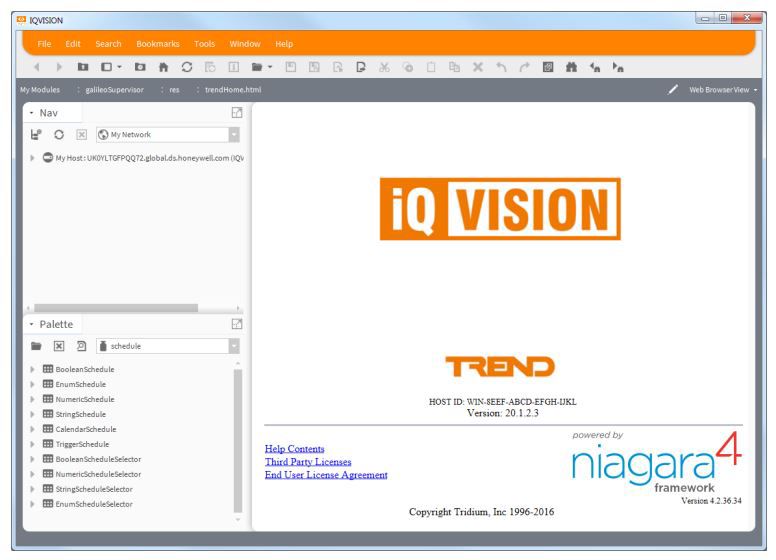Click the Undo arrow icon
This screenshot has width=776, height=560.
click(x=501, y=67)
